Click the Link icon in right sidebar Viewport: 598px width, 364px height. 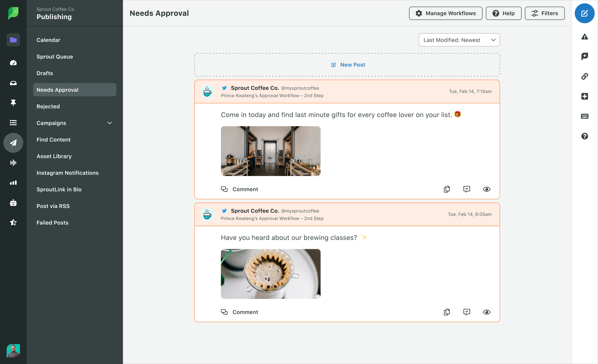(x=585, y=76)
